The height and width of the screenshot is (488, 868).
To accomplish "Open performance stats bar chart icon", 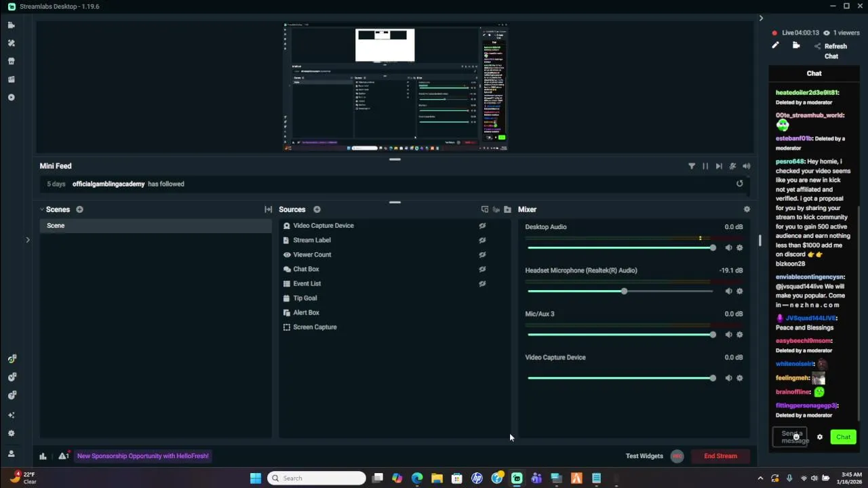I will (x=43, y=456).
